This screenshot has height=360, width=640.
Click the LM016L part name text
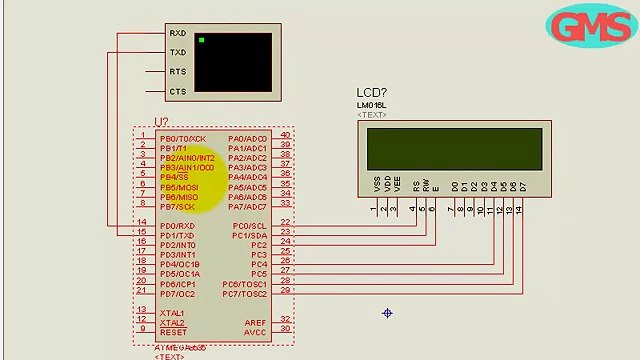tap(371, 105)
